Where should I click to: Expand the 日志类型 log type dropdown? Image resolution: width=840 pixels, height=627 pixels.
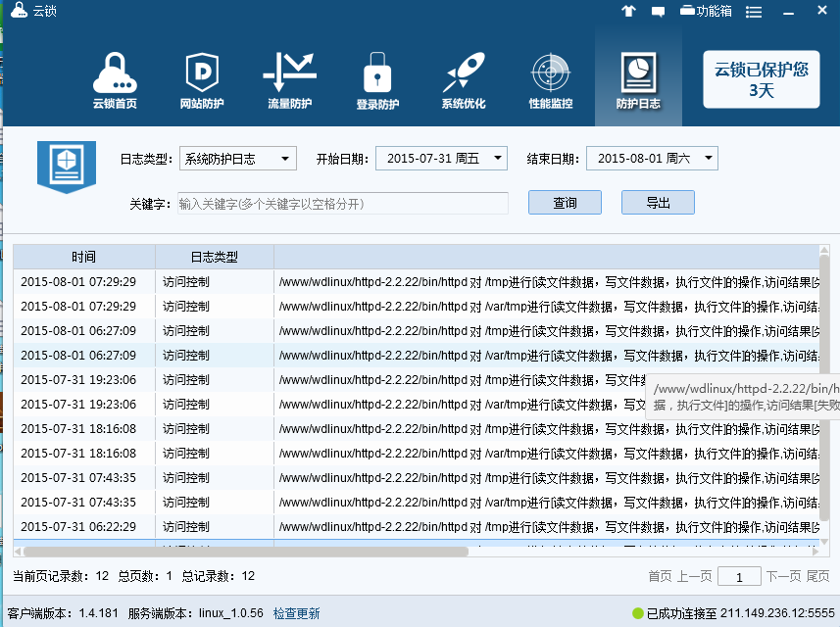point(238,159)
